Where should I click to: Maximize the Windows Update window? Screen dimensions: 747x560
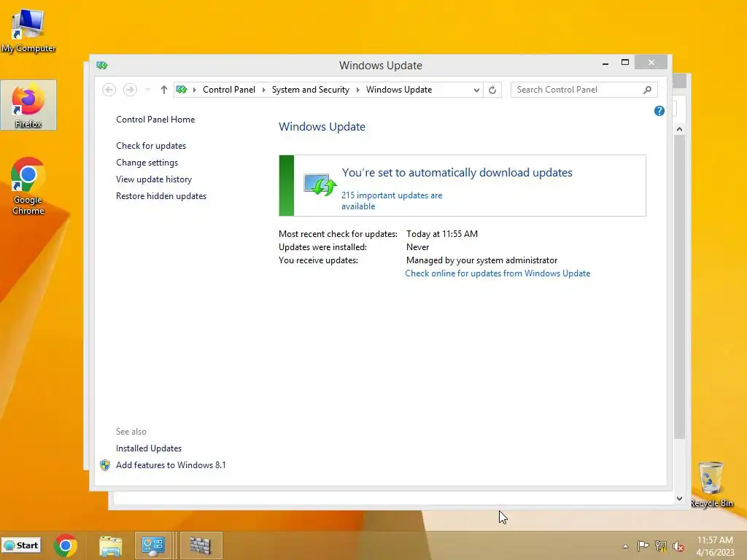[625, 63]
